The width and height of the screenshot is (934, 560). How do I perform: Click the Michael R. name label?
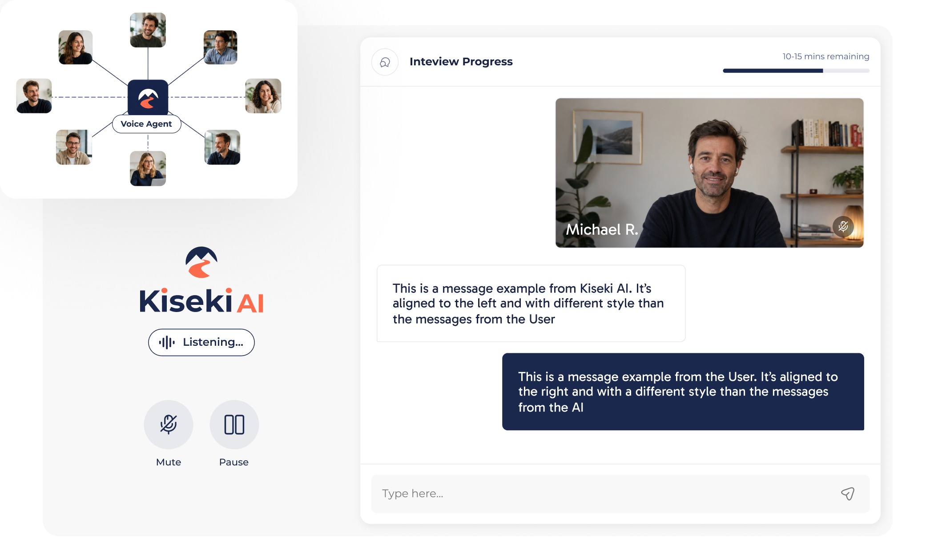[x=602, y=229]
